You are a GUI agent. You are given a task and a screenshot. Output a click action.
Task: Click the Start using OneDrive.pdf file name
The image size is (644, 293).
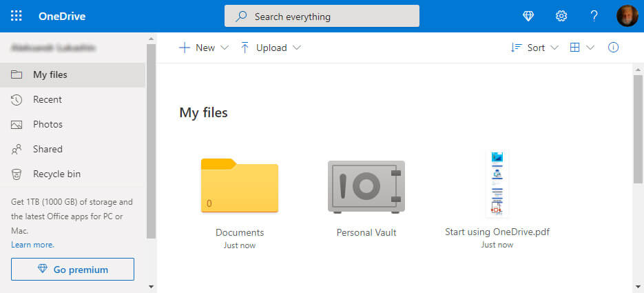(497, 232)
